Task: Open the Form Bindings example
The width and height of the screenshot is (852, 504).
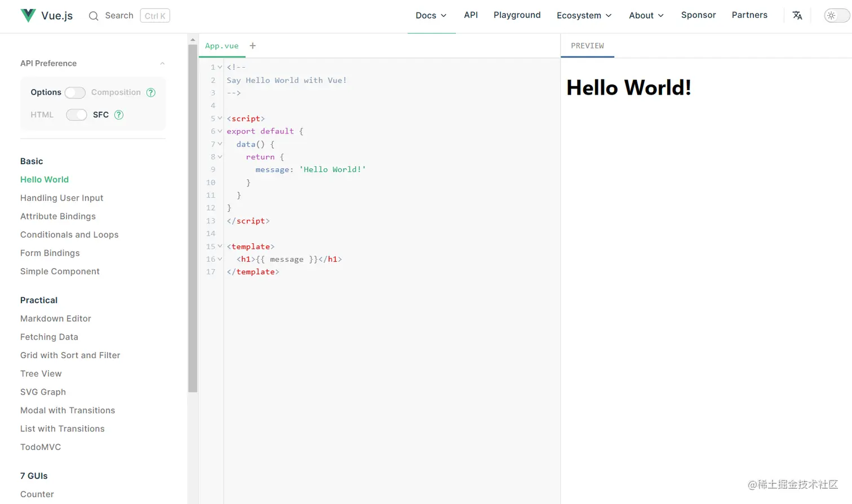Action: pos(50,253)
